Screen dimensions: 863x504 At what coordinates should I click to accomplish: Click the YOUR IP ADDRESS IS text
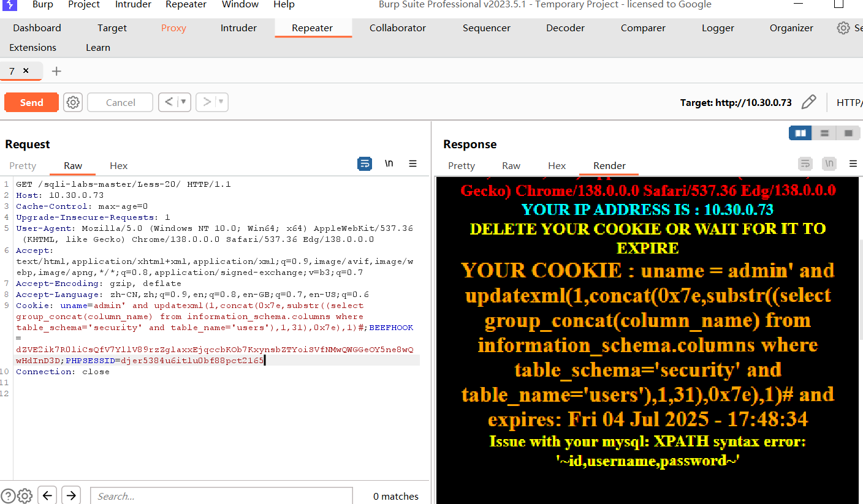coord(647,210)
